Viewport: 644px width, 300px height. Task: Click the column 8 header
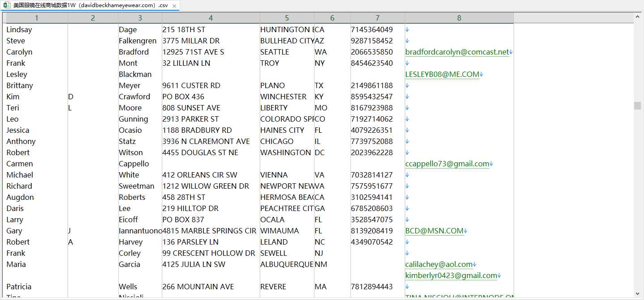[459, 18]
